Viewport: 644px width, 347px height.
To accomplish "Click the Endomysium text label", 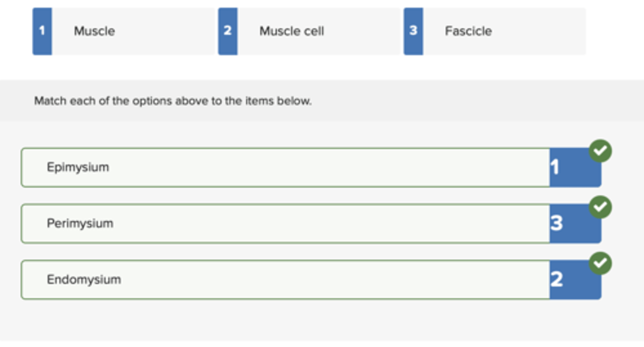I will click(84, 280).
